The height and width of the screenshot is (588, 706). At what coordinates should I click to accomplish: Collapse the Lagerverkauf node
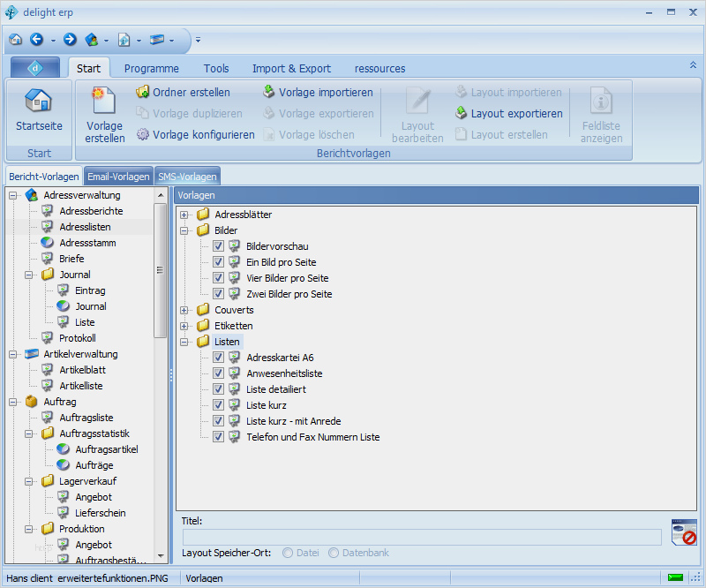click(29, 481)
